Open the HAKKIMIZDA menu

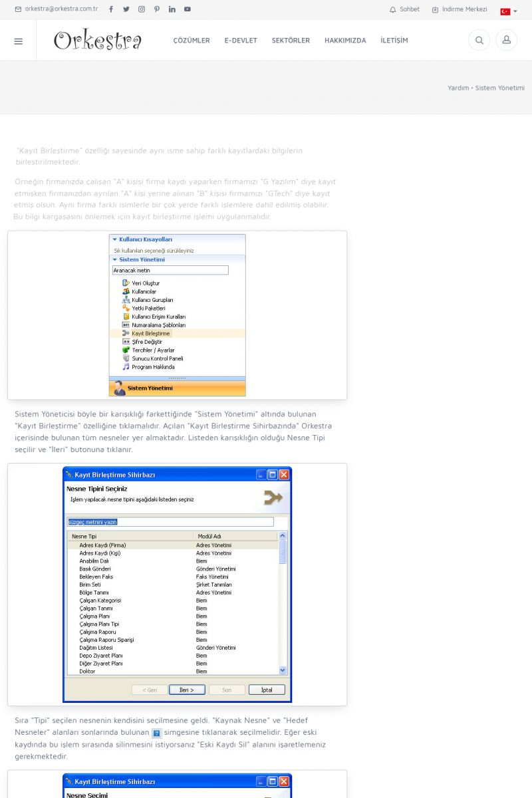[x=345, y=41]
